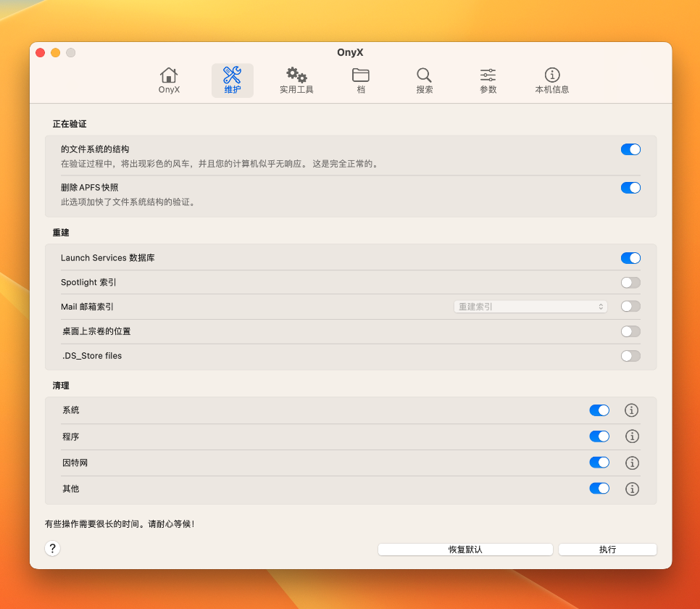Disable the Launch Services 数据库 toggle
Screen dimensions: 700x609
630,258
